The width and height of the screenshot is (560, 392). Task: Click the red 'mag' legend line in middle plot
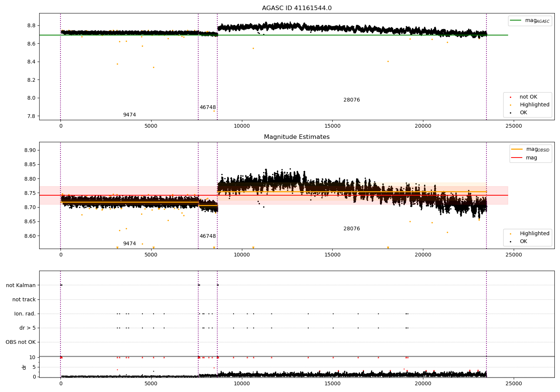coord(517,158)
